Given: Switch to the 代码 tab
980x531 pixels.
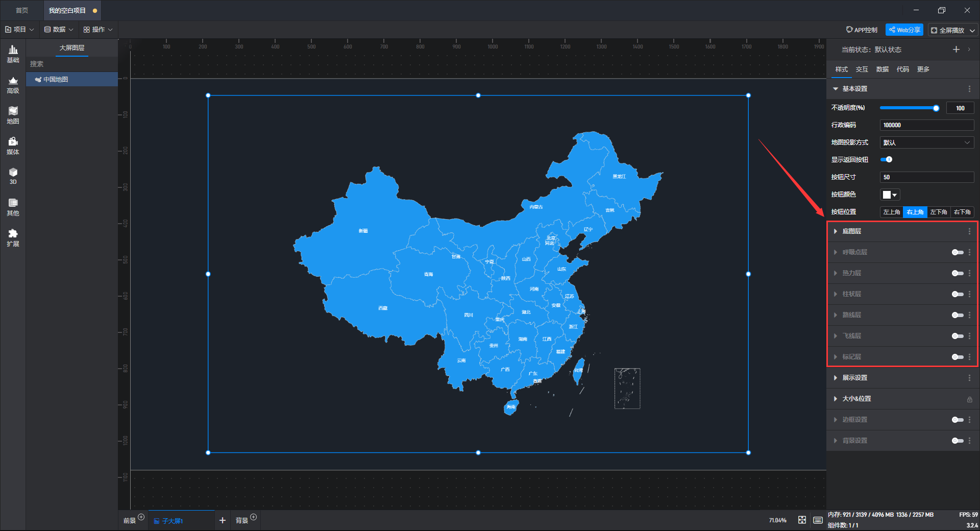Looking at the screenshot, I should (x=902, y=69).
